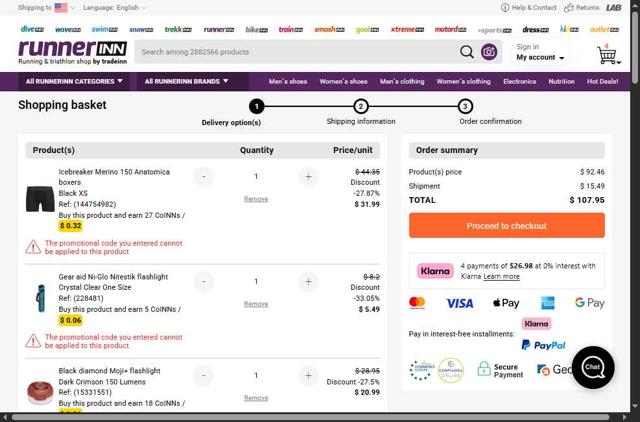Open the trekkinn store logo link
The width and height of the screenshot is (640, 422).
pos(178,29)
